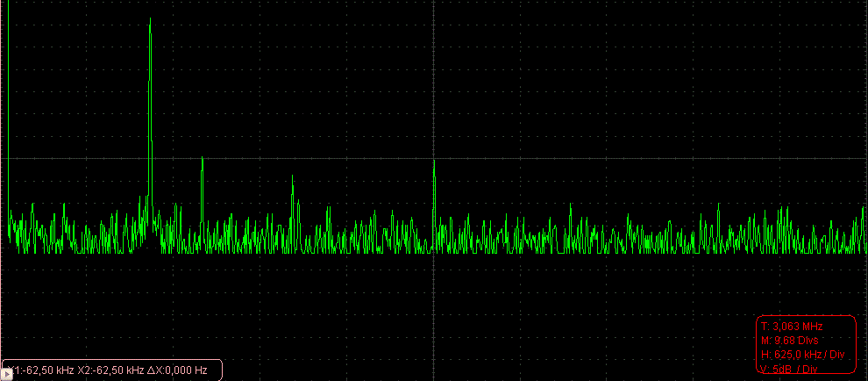Click the tip of the tallest spectrum peak
Viewport: 868px width, 381px height.
click(x=151, y=19)
